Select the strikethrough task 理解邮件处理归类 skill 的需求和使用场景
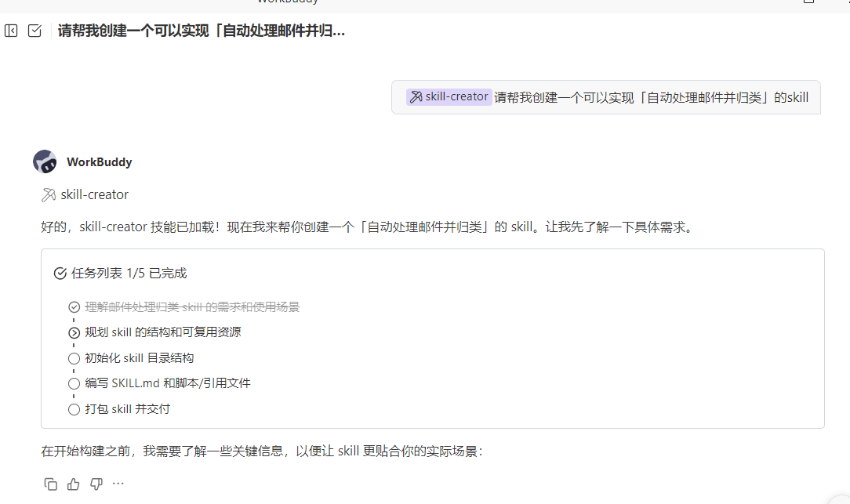Viewport: 850px width, 504px height. 192,306
